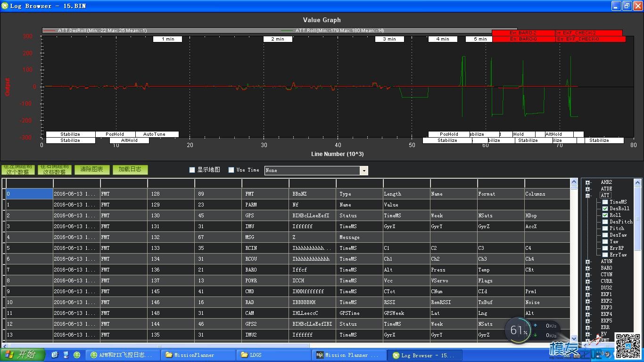Click the ATT.Roll green legend entry
This screenshot has width=644, height=362.
click(x=332, y=31)
